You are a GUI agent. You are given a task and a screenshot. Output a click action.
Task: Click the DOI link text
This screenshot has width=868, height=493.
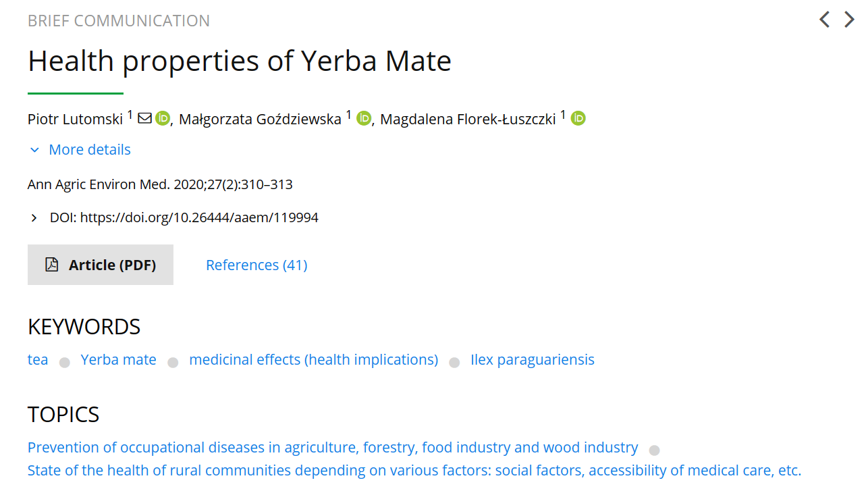[199, 218]
